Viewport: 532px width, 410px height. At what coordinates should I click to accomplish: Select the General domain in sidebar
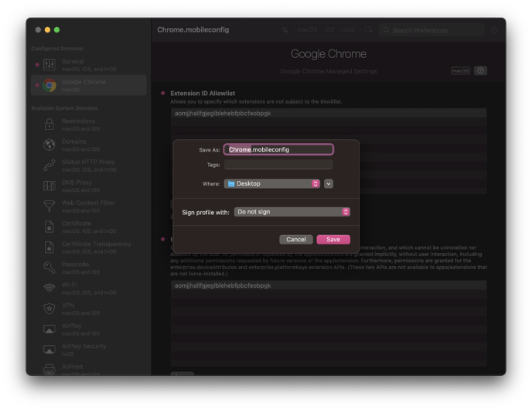coord(89,64)
